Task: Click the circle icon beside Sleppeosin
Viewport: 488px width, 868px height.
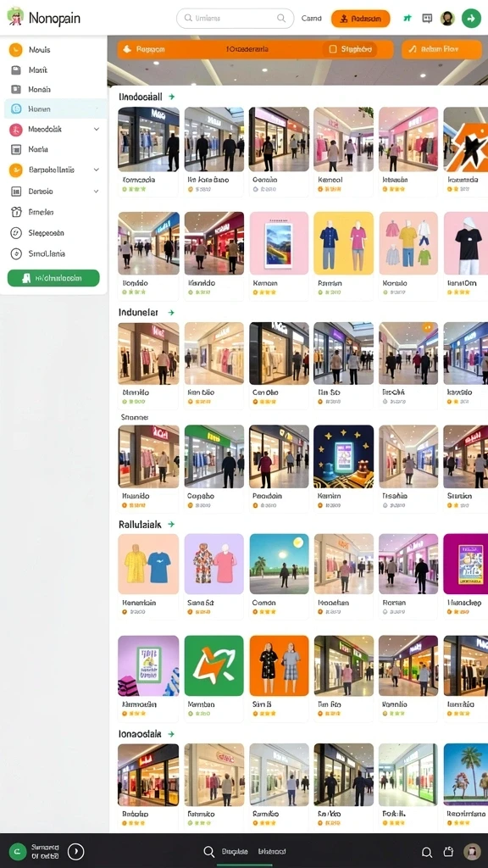Action: 16,233
